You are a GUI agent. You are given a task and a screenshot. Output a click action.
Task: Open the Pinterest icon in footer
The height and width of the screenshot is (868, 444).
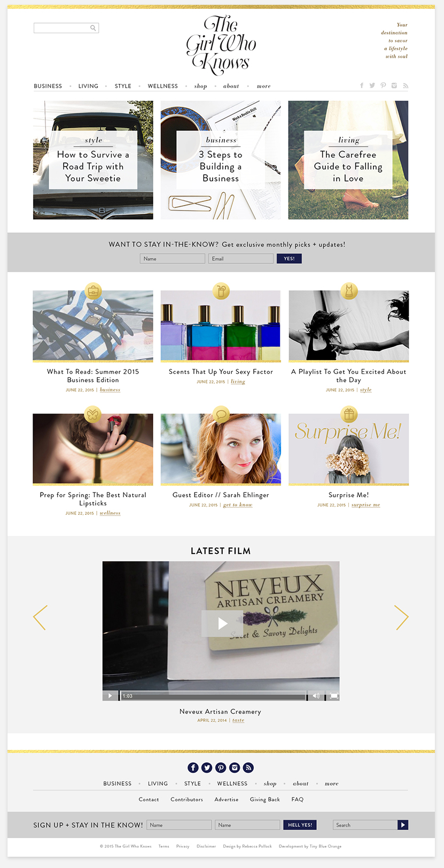click(x=221, y=768)
